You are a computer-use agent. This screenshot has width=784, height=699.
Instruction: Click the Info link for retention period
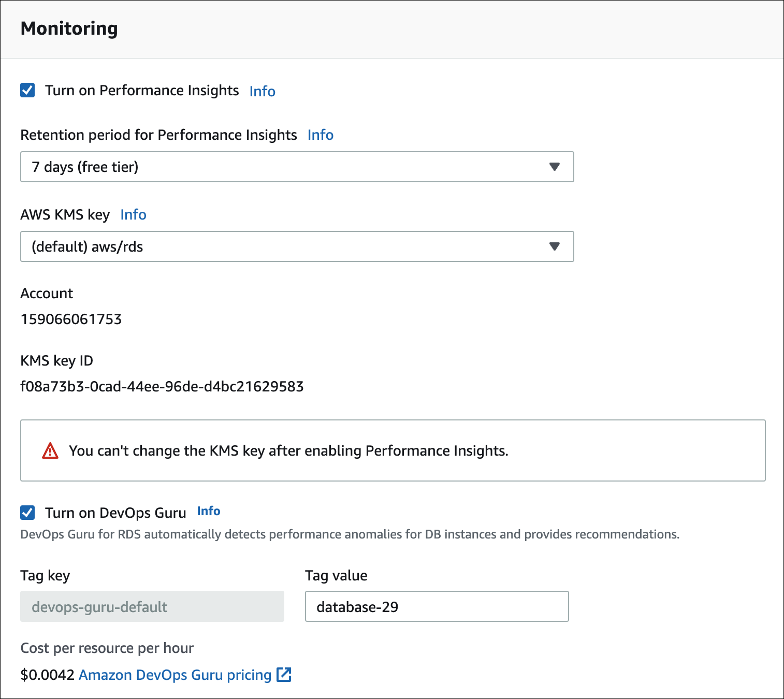pos(320,135)
